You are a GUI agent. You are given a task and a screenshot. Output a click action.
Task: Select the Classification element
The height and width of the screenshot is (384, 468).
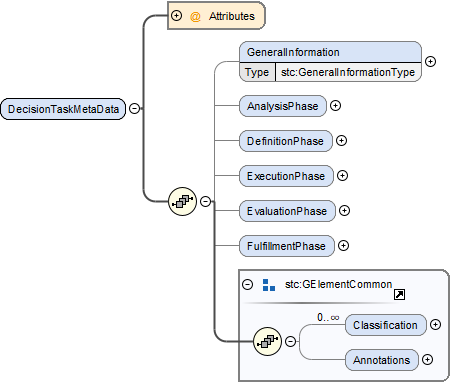coord(386,325)
